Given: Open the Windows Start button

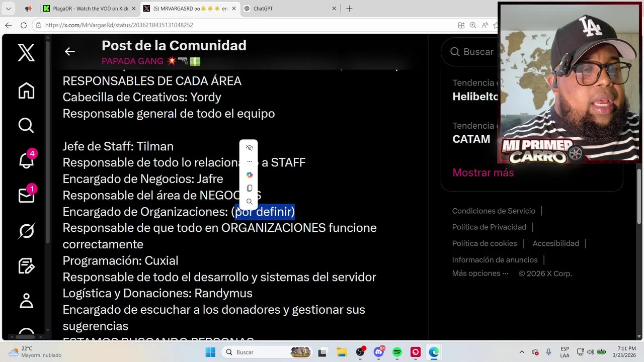Looking at the screenshot, I should (210, 352).
